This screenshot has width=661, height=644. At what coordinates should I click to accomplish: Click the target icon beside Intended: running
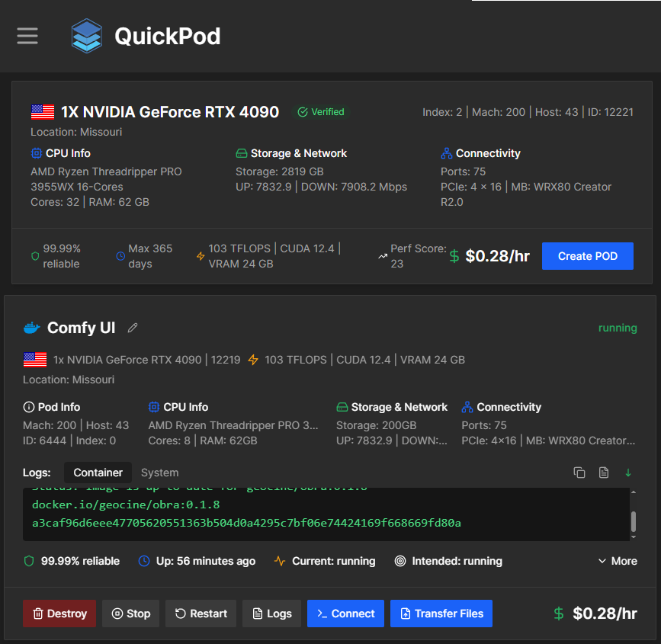click(400, 561)
